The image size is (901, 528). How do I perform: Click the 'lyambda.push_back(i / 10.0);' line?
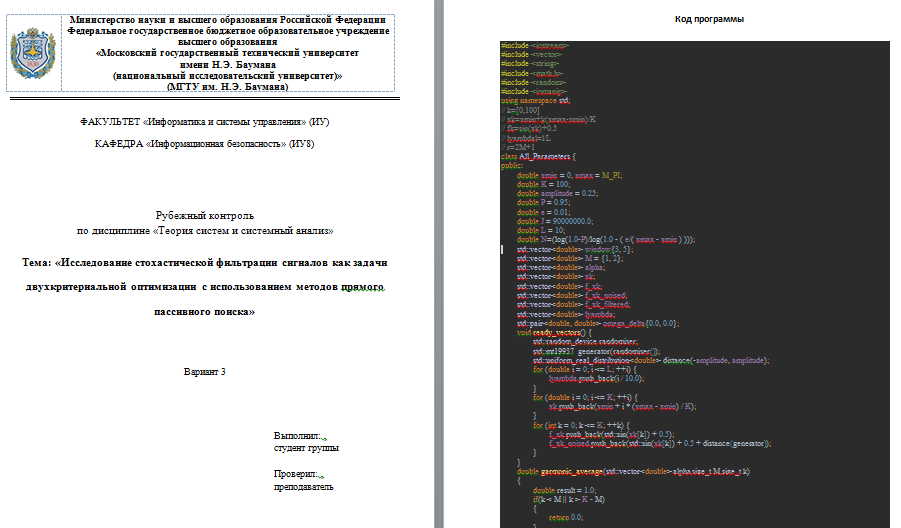[x=596, y=379]
